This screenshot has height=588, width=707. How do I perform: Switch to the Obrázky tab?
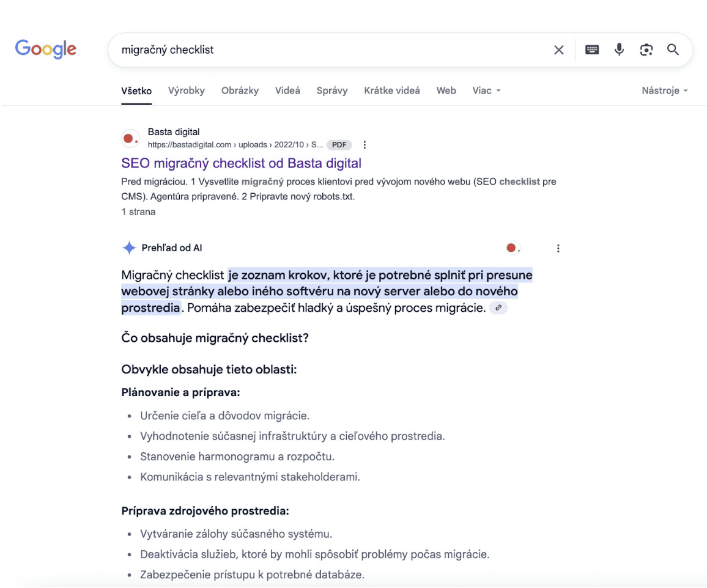(x=240, y=90)
